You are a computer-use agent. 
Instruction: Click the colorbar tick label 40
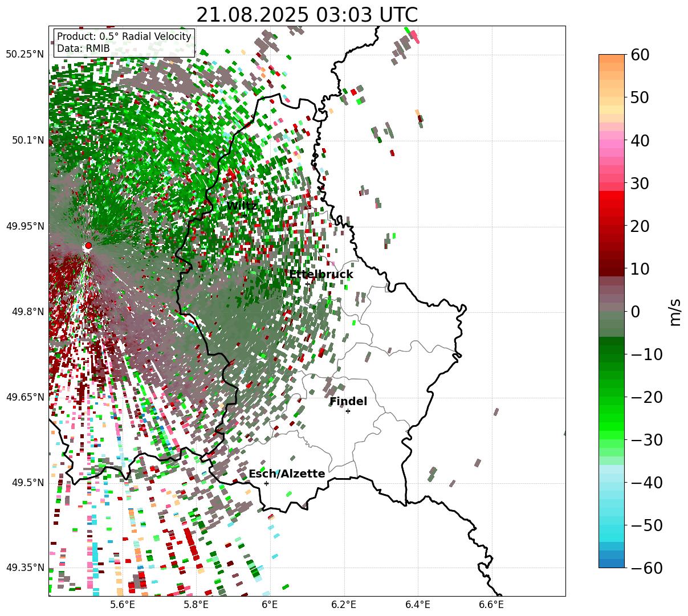click(x=639, y=140)
